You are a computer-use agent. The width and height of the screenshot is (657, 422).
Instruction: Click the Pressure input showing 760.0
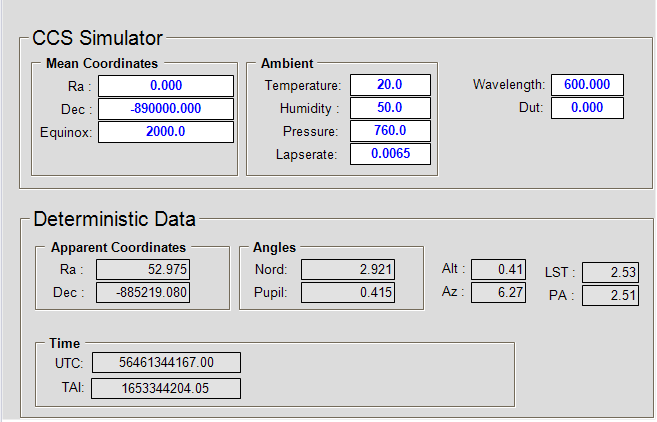(390, 131)
